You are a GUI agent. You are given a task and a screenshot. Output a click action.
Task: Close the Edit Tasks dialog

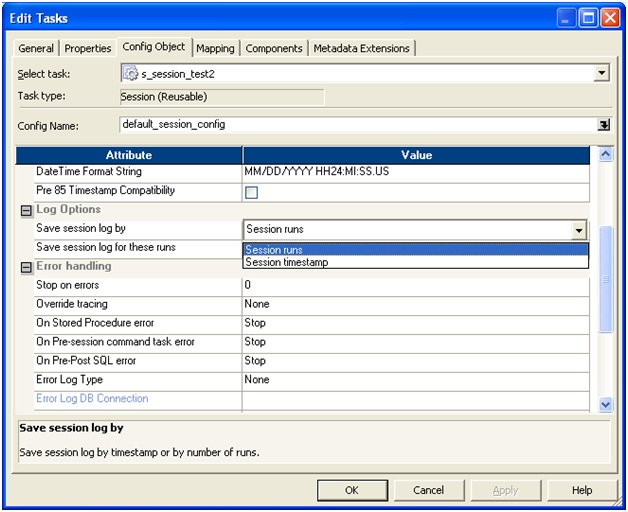610,18
